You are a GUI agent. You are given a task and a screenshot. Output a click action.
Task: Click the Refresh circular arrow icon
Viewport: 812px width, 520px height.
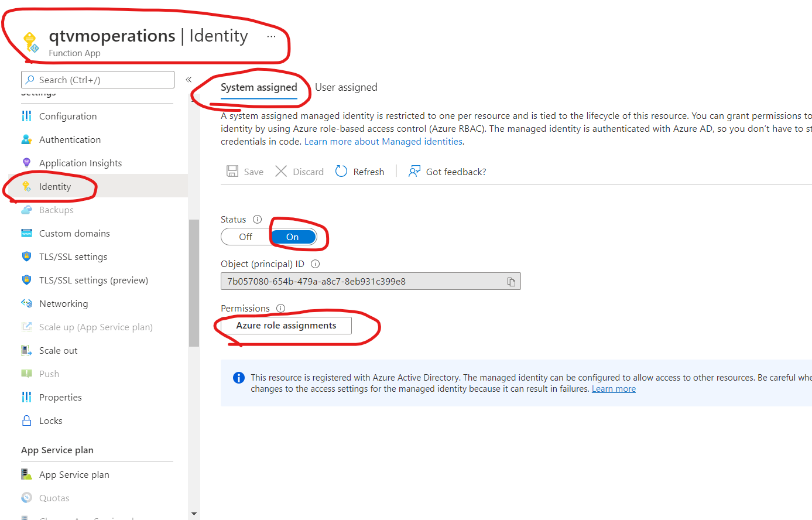341,171
